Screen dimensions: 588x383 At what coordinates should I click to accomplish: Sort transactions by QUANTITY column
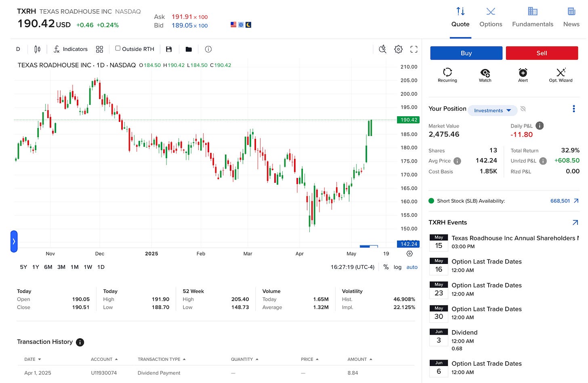click(x=245, y=359)
